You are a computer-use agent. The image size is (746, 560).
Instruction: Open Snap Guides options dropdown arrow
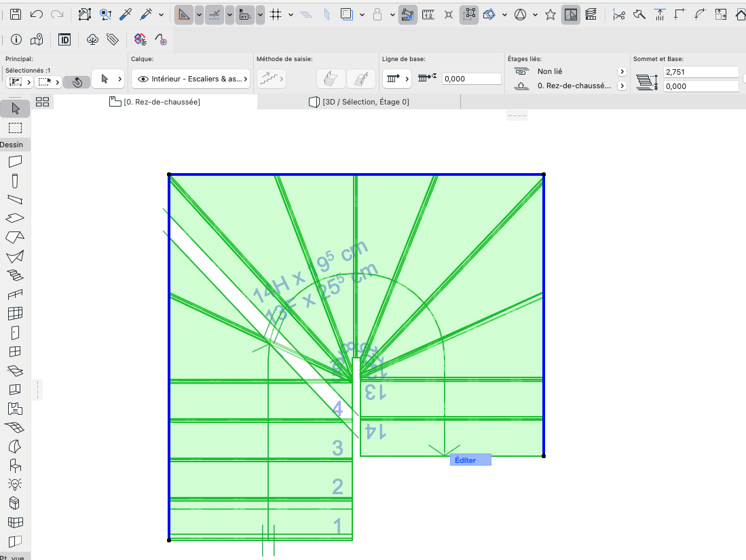230,15
